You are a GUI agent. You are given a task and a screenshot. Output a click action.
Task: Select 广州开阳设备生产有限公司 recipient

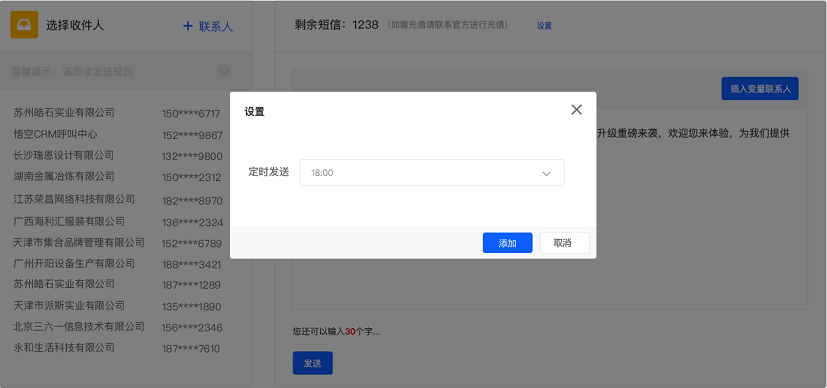[74, 263]
